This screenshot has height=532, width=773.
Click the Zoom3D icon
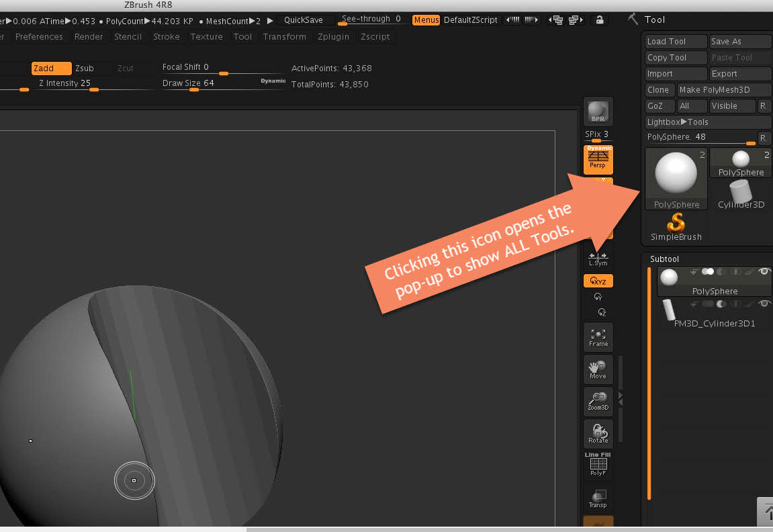pyautogui.click(x=598, y=401)
